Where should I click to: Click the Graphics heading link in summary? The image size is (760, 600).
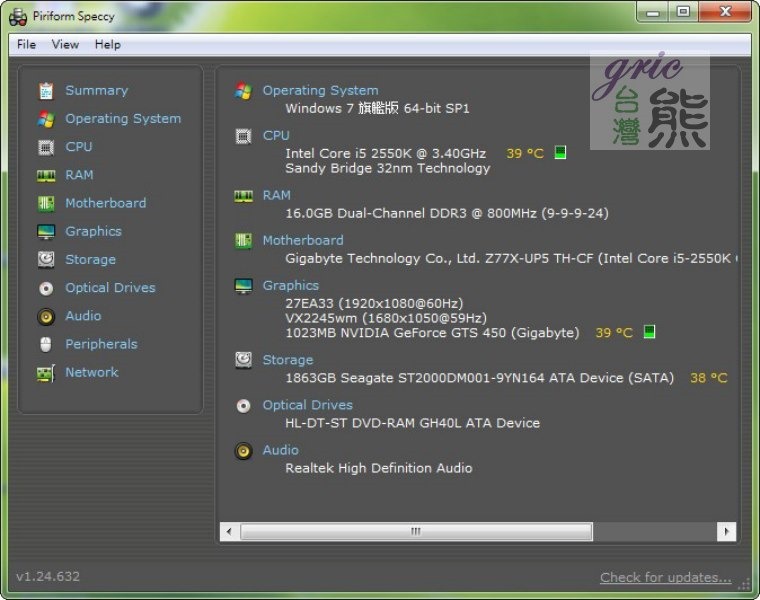coord(291,286)
